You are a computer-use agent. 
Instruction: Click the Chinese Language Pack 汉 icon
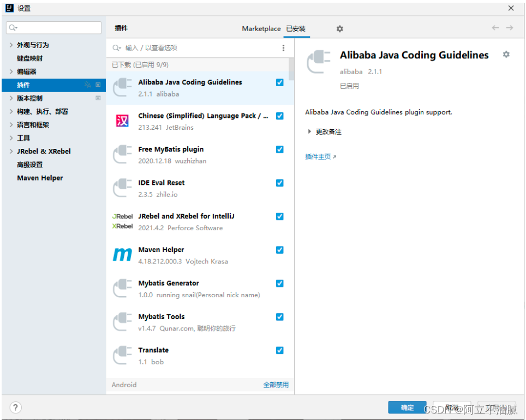coord(122,121)
